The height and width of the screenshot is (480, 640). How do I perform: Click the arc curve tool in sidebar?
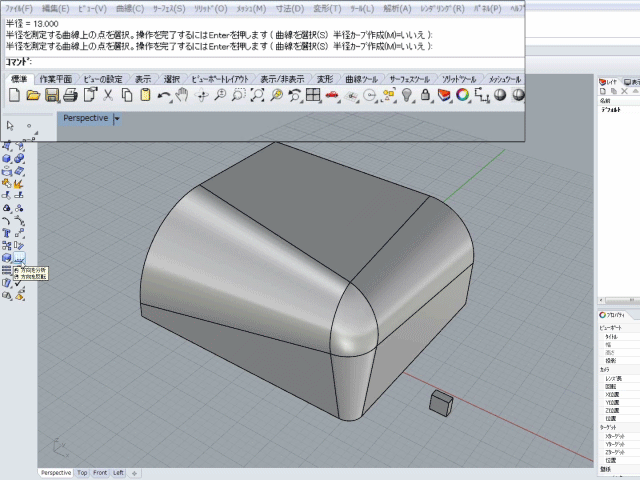[6, 221]
